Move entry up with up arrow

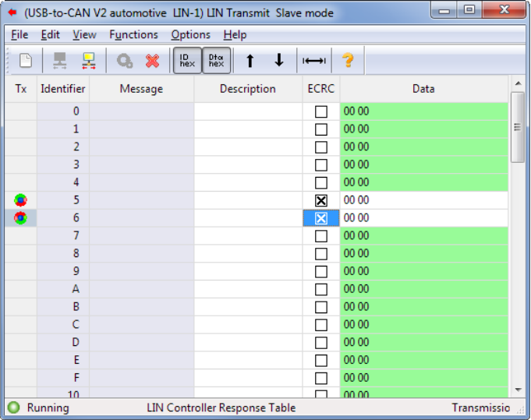click(x=250, y=61)
